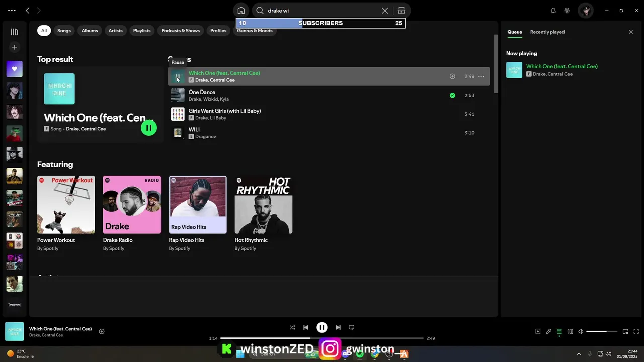The image size is (644, 362).
Task: Open the Power Workout playlist cover
Action: click(x=66, y=205)
